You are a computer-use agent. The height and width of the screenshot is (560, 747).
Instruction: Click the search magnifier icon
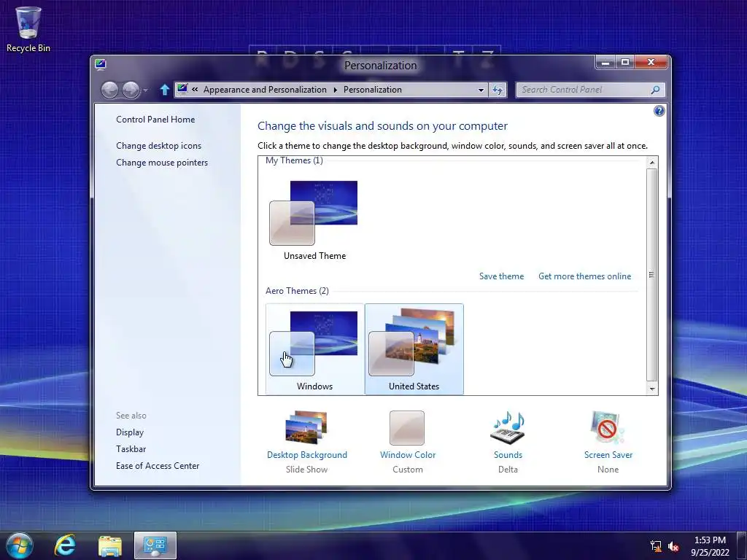pos(656,90)
